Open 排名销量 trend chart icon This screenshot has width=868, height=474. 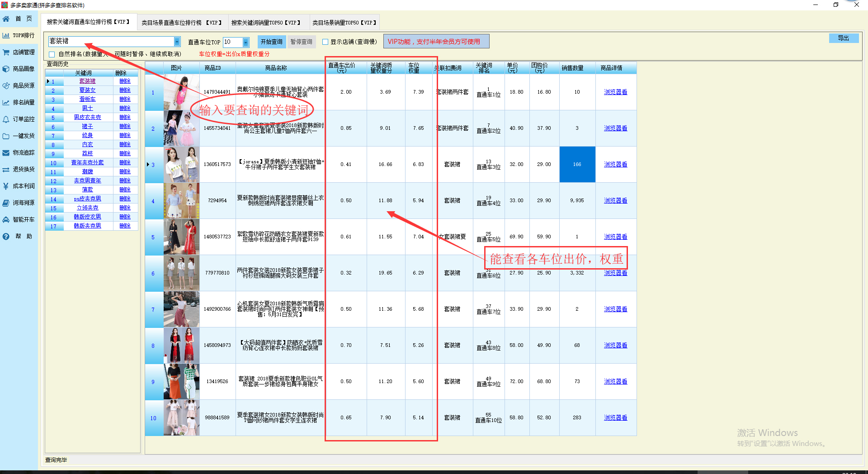coord(6,103)
